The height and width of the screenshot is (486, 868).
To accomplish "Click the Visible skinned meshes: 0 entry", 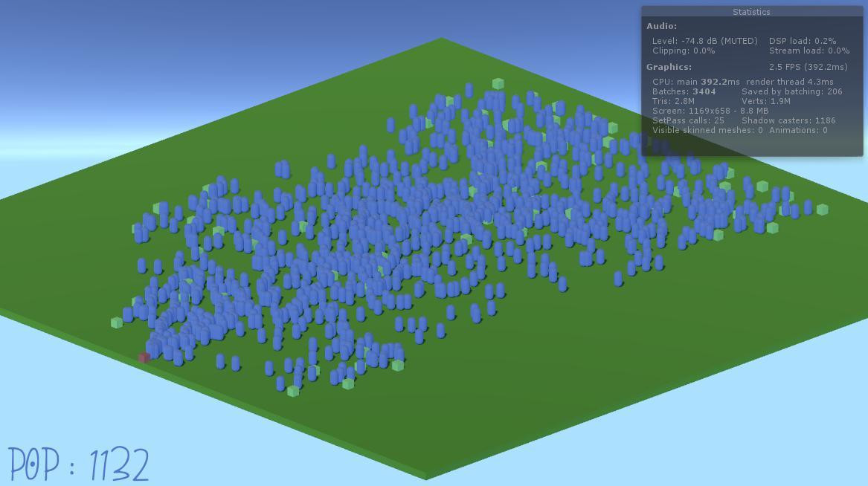I will pyautogui.click(x=707, y=131).
